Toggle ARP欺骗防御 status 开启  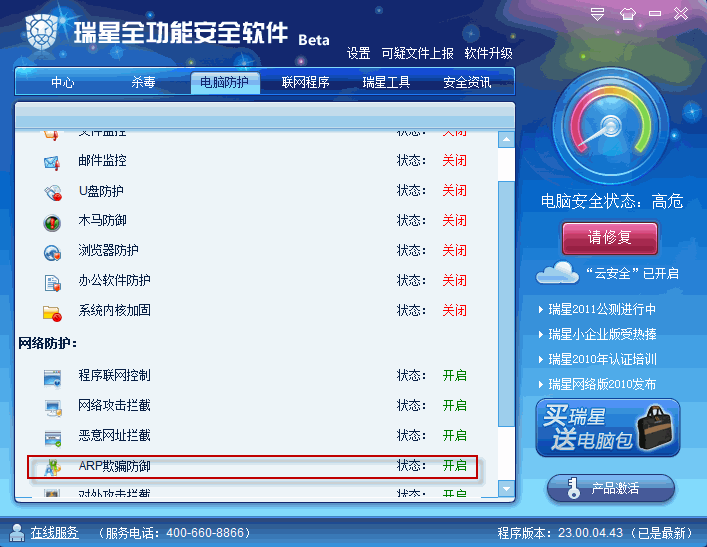[454, 465]
